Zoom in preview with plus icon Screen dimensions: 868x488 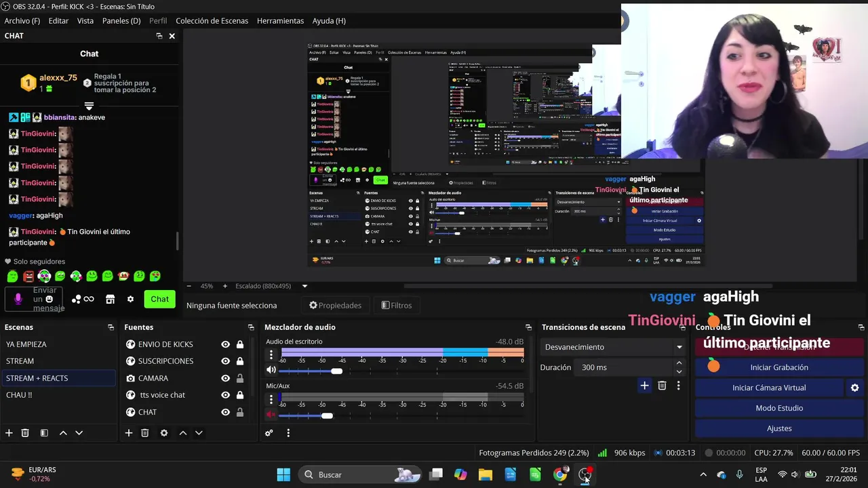(x=226, y=286)
